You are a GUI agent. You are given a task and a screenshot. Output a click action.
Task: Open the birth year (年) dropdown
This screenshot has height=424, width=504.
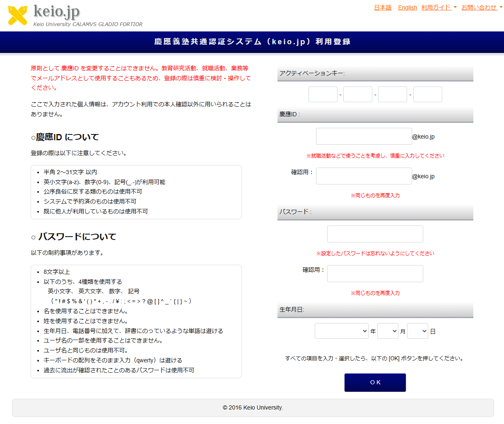click(341, 331)
